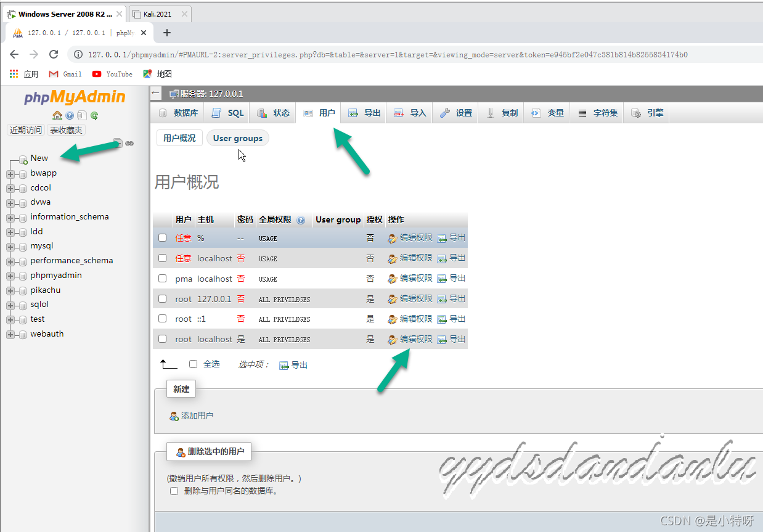Open the 字符集 charsets tab
The height and width of the screenshot is (532, 763).
597,113
